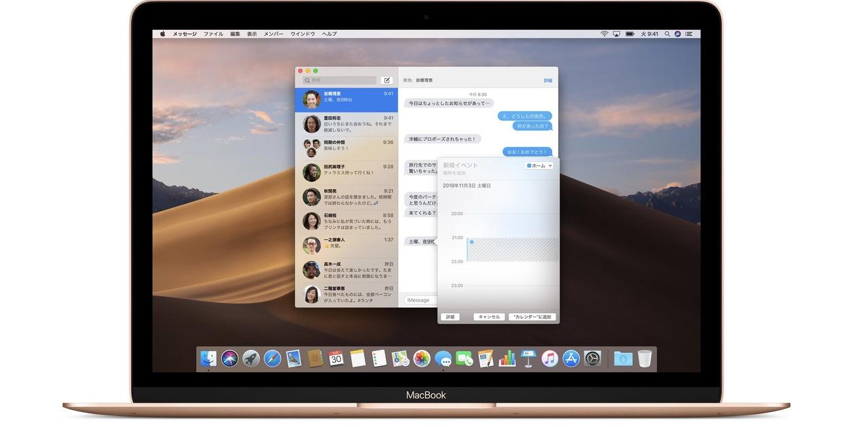Viewport: 868px width, 427px height.
Task: Select conversation with 田武麻理子
Action: click(347, 173)
